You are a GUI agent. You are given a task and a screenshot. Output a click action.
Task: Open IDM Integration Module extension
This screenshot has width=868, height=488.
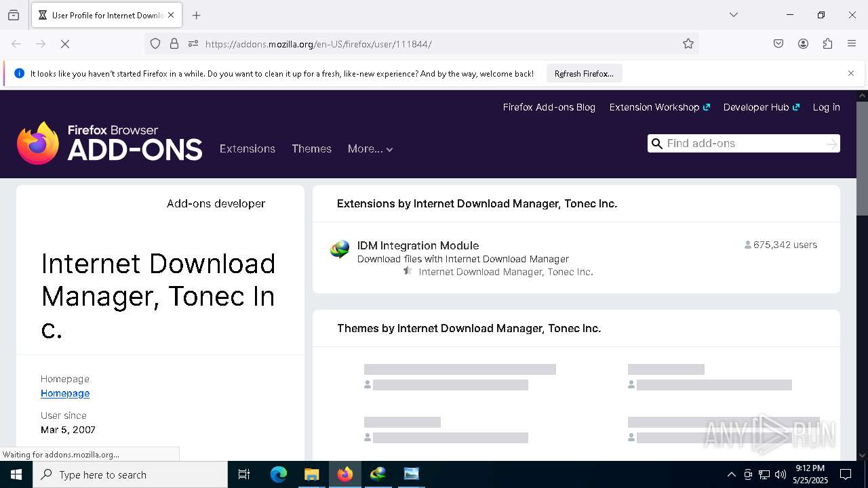click(418, 245)
